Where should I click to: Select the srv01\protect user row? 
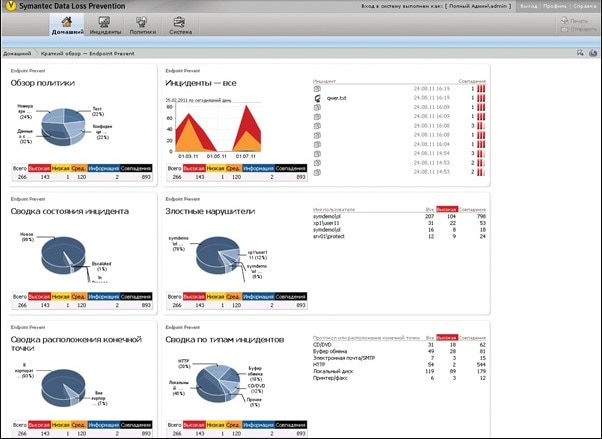coord(399,237)
